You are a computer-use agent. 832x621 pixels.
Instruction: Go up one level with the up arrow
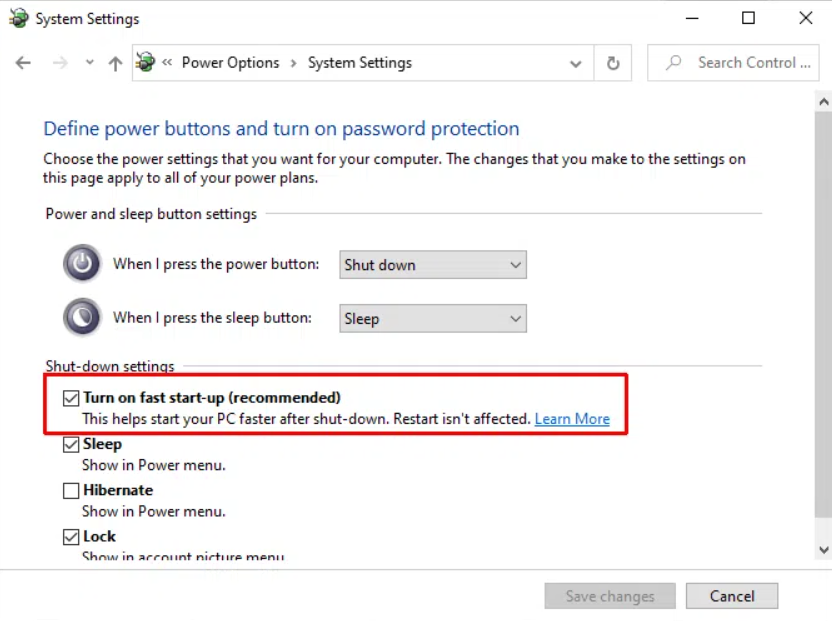(x=115, y=63)
